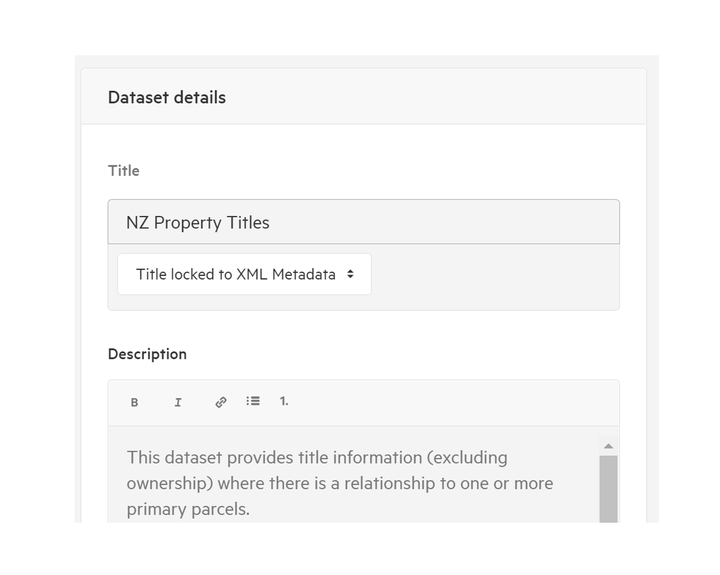This screenshot has height=575, width=720.
Task: Click the description scrollbar thumb
Action: click(x=608, y=489)
